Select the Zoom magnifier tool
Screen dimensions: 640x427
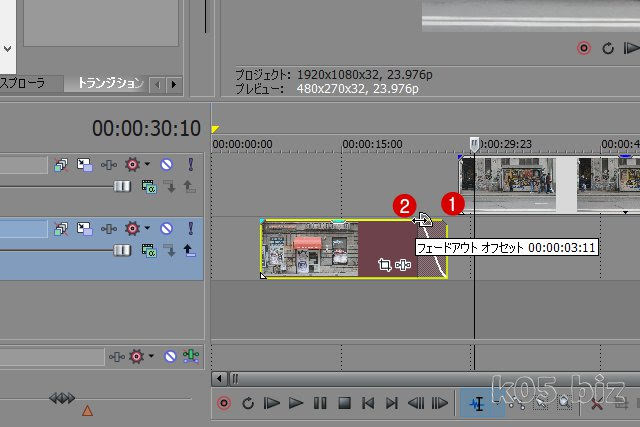point(565,403)
